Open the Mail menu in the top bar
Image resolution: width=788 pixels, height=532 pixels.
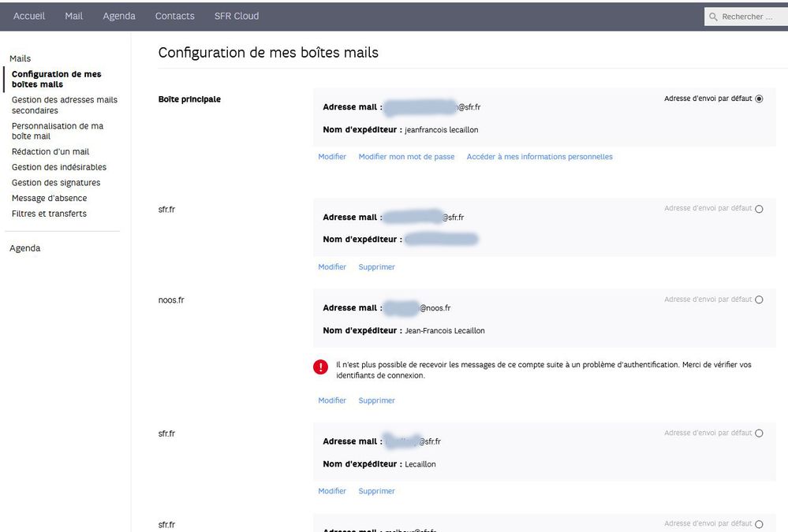click(73, 15)
